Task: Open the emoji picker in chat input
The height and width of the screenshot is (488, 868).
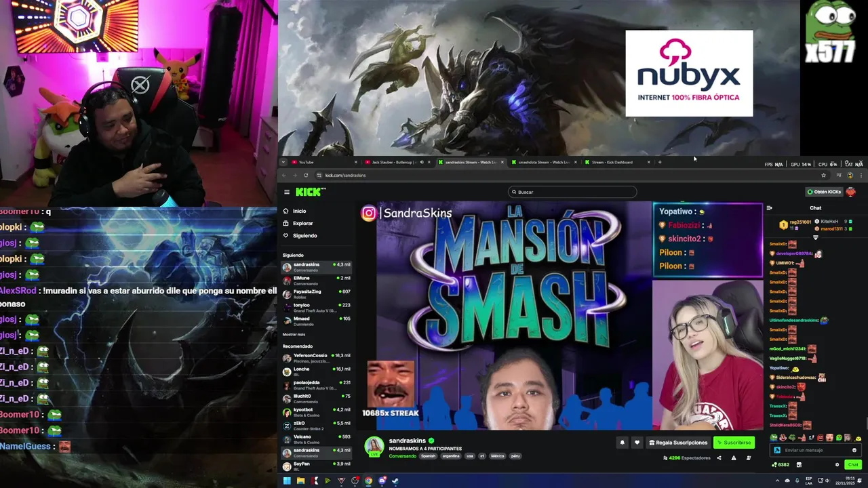Action: click(x=854, y=450)
